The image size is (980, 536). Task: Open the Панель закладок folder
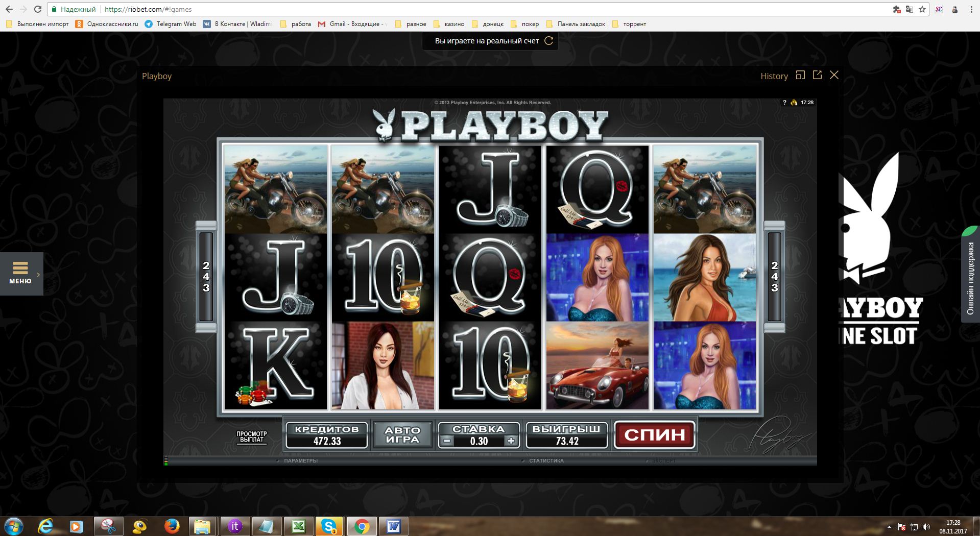point(576,24)
